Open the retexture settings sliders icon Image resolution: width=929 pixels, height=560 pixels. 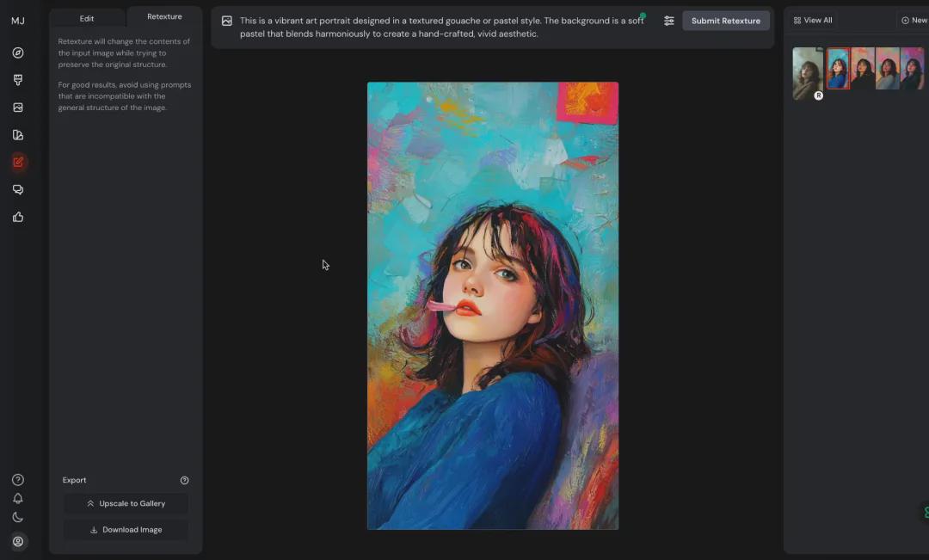pyautogui.click(x=668, y=20)
